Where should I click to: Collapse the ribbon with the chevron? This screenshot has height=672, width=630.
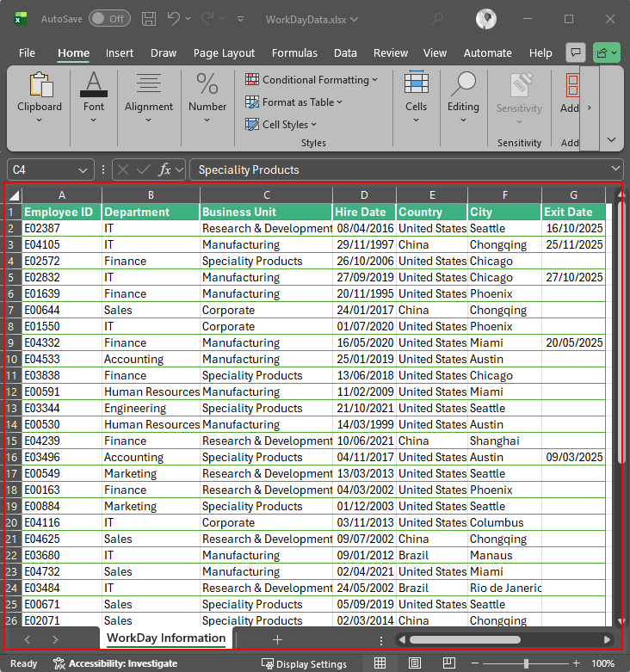click(x=612, y=139)
